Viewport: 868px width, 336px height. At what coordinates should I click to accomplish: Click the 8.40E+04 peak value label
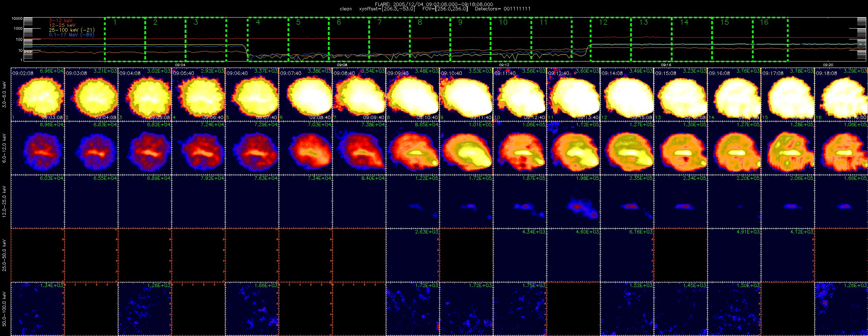click(373, 178)
